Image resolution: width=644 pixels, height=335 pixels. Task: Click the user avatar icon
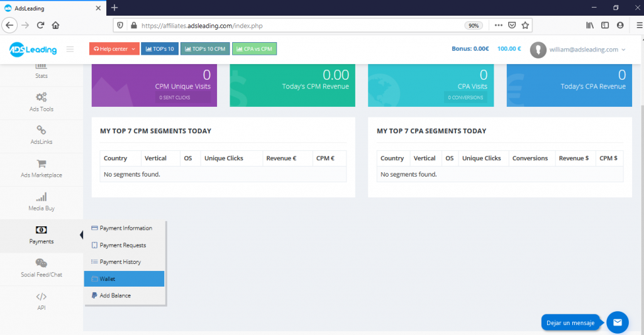coord(538,50)
